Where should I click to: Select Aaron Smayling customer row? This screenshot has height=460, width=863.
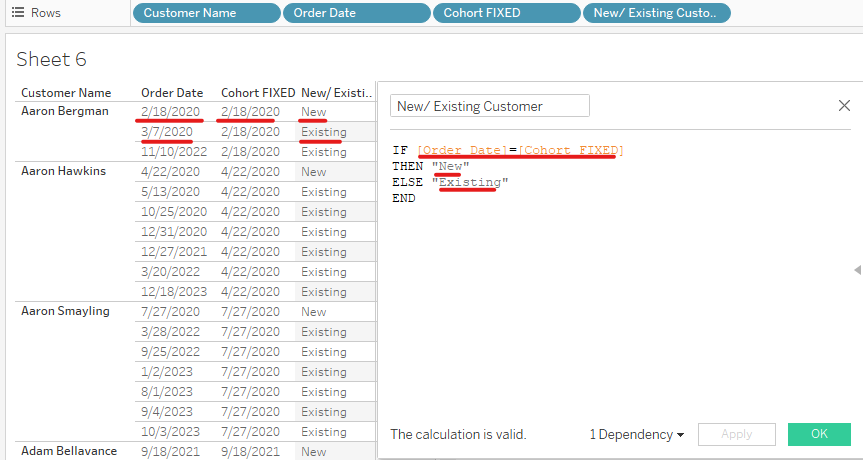[65, 311]
